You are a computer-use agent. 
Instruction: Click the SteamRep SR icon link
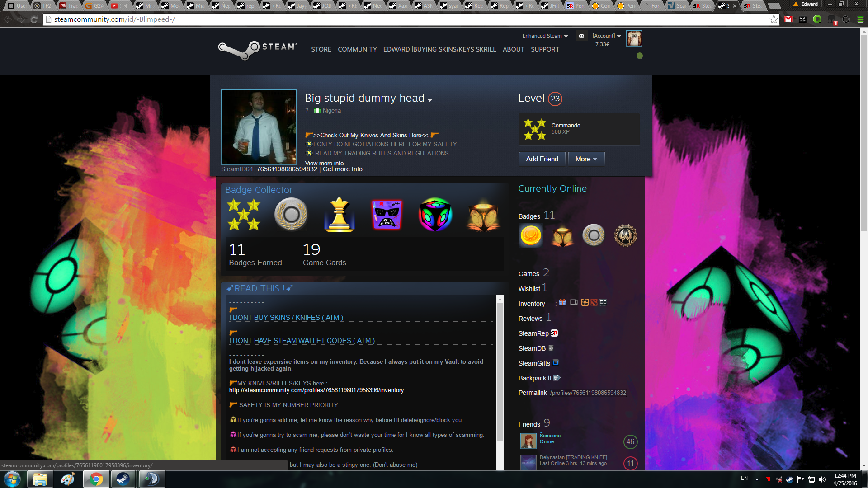pyautogui.click(x=554, y=333)
